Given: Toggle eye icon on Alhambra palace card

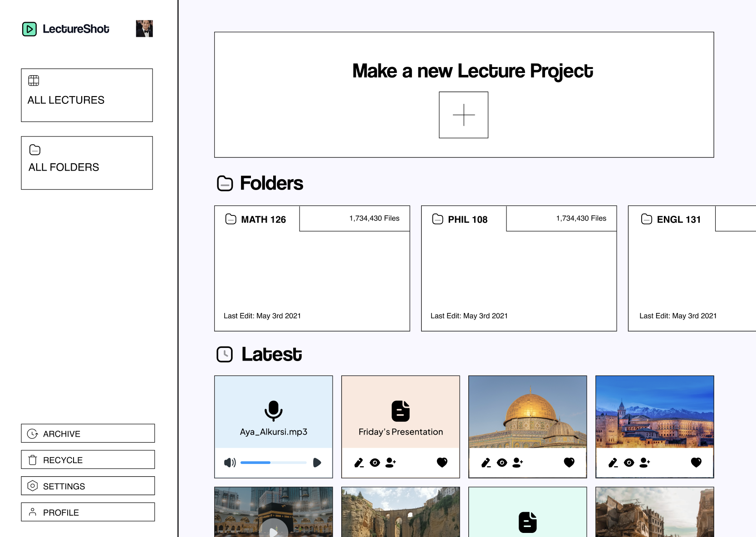Looking at the screenshot, I should point(629,463).
